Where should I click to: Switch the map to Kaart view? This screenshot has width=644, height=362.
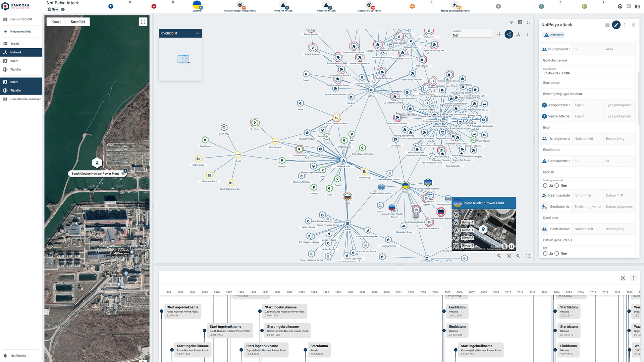56,22
